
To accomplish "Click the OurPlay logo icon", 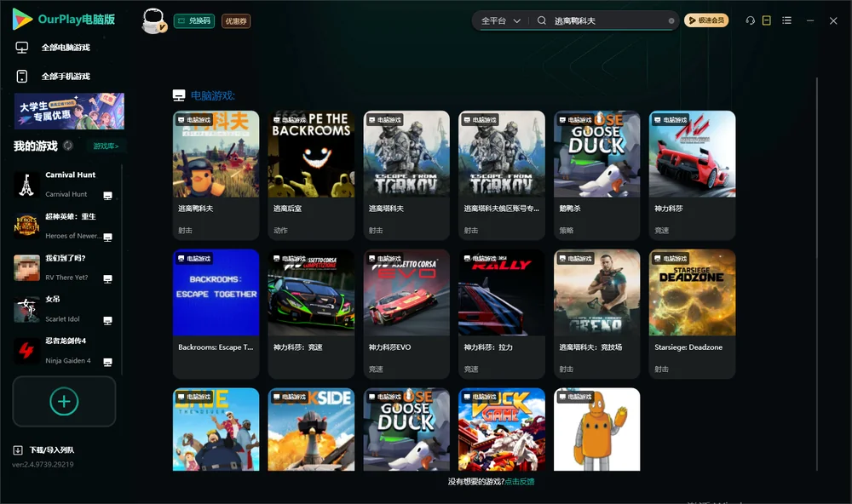I will click(x=22, y=19).
